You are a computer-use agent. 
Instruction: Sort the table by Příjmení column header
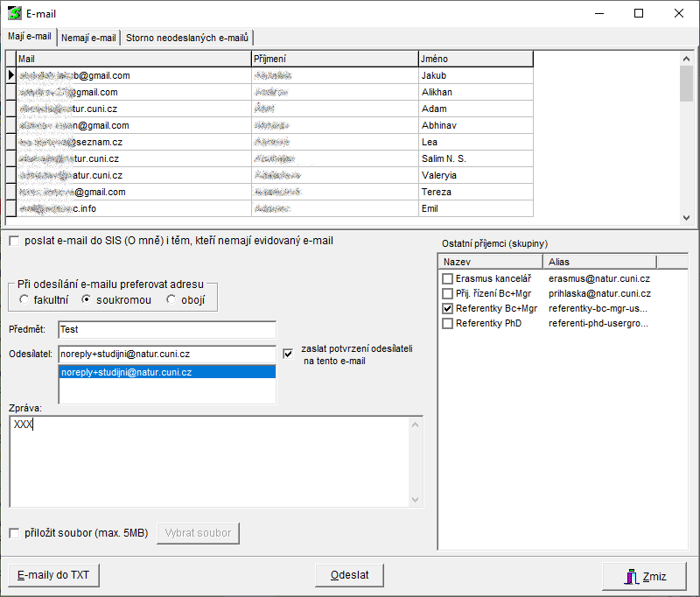pyautogui.click(x=334, y=59)
